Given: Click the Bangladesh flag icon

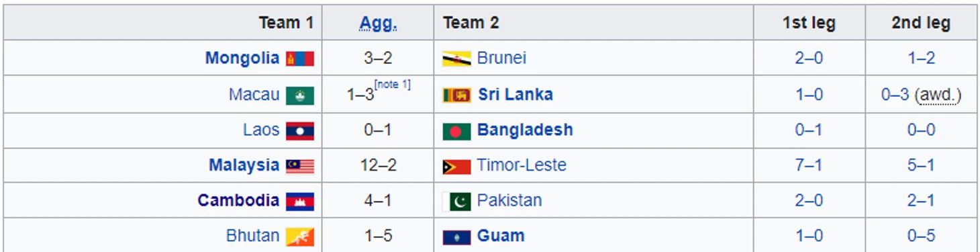Looking at the screenshot, I should click(x=456, y=131).
